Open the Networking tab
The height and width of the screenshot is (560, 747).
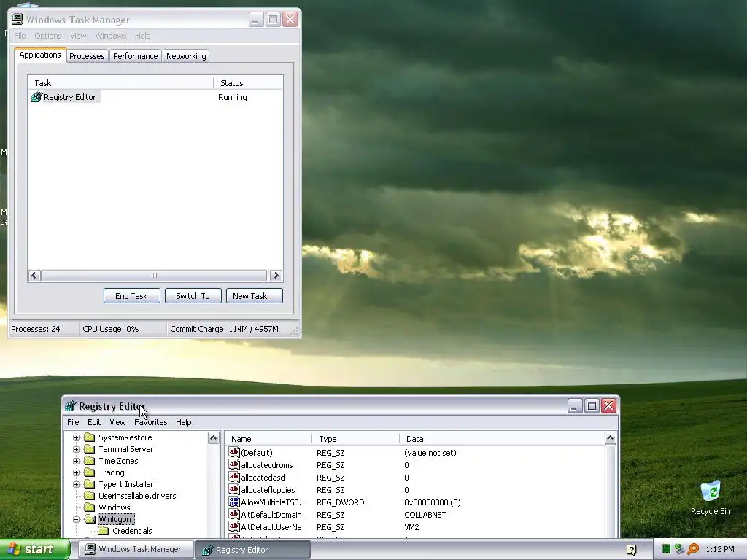[186, 56]
